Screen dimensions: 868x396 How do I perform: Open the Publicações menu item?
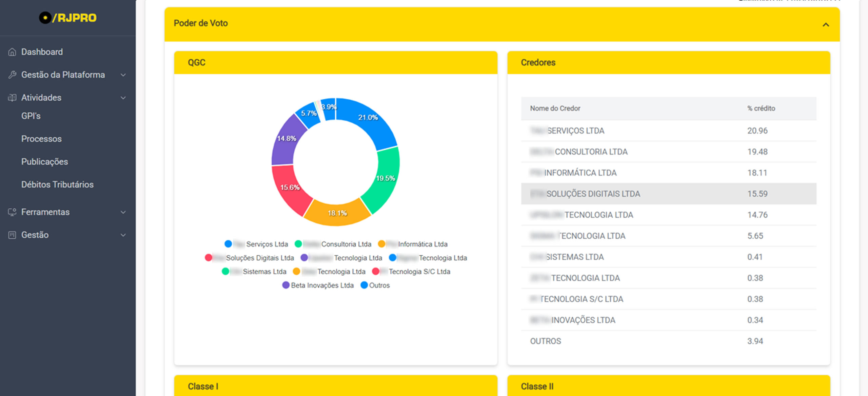44,162
